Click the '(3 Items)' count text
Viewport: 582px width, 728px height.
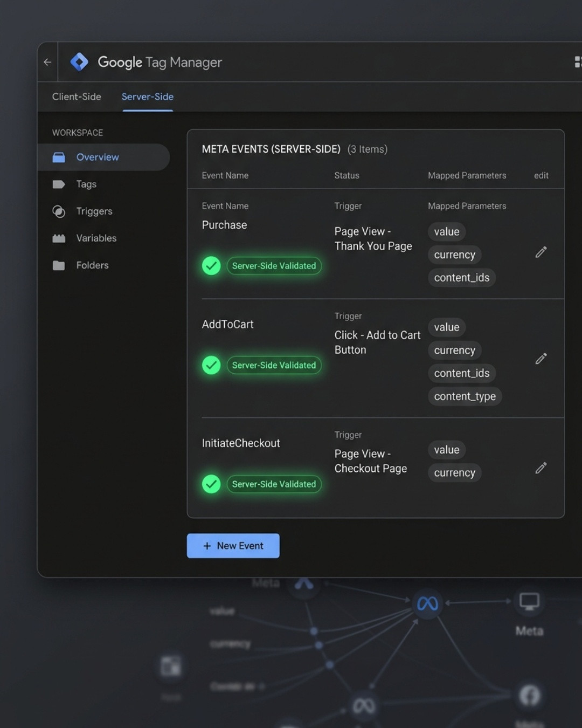[368, 149]
